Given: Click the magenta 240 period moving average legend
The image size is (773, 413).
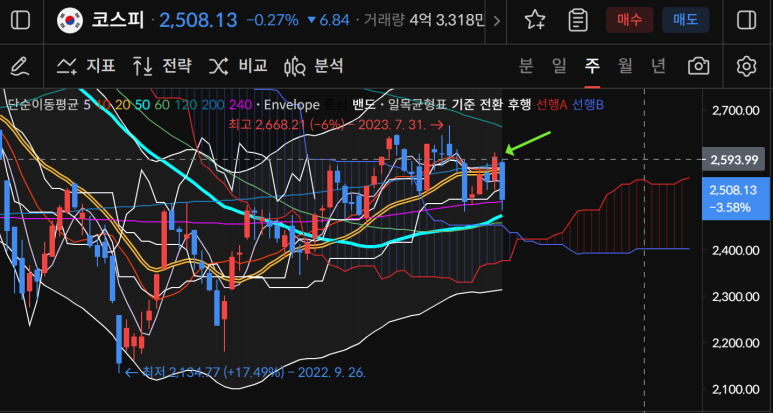Looking at the screenshot, I should coord(241,104).
